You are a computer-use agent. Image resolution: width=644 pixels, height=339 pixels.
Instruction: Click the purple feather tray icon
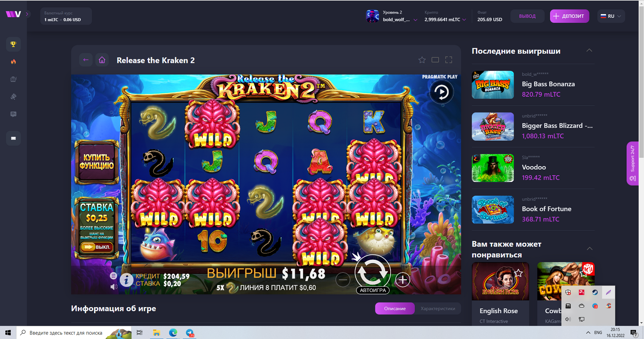(x=608, y=292)
